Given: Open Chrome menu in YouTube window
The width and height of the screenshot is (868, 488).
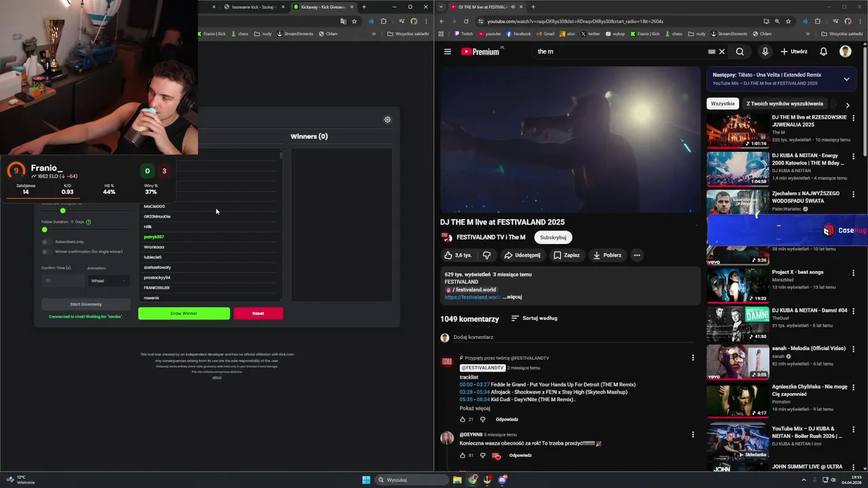Looking at the screenshot, I should tap(860, 21).
